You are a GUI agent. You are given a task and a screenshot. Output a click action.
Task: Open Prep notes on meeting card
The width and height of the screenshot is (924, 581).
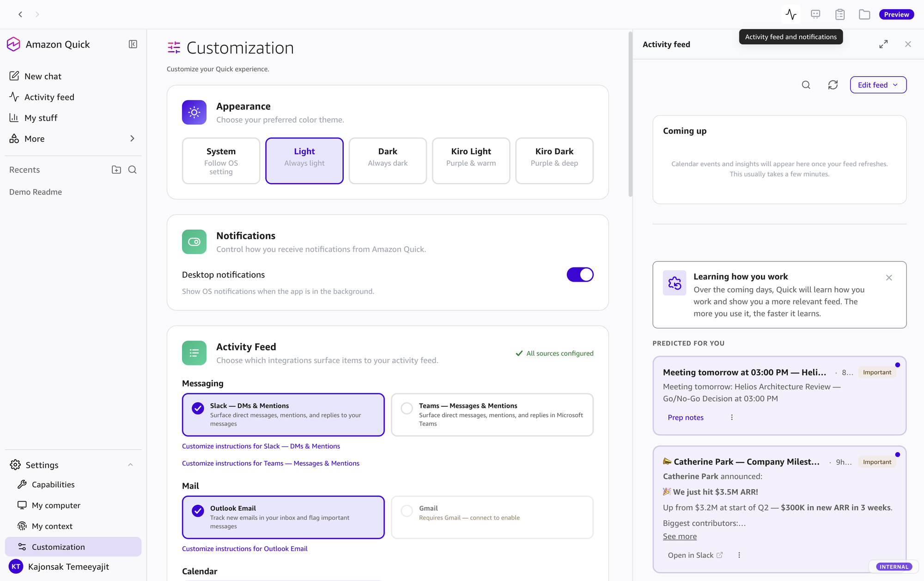tap(686, 418)
